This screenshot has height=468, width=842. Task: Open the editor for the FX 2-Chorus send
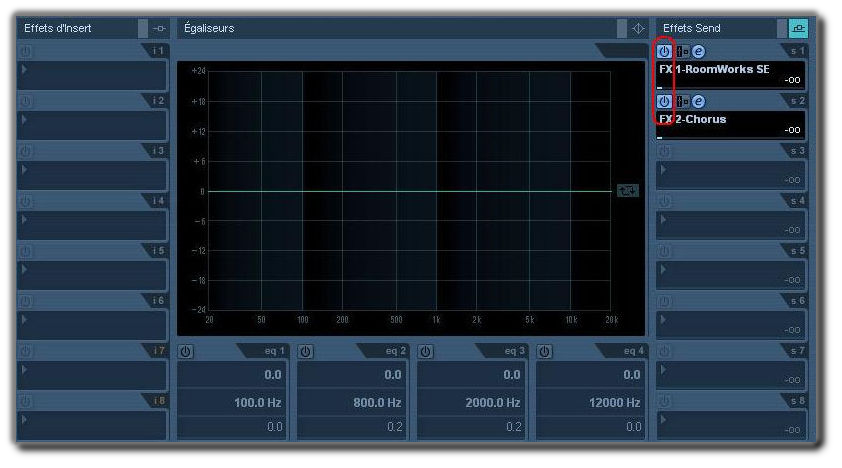click(699, 102)
